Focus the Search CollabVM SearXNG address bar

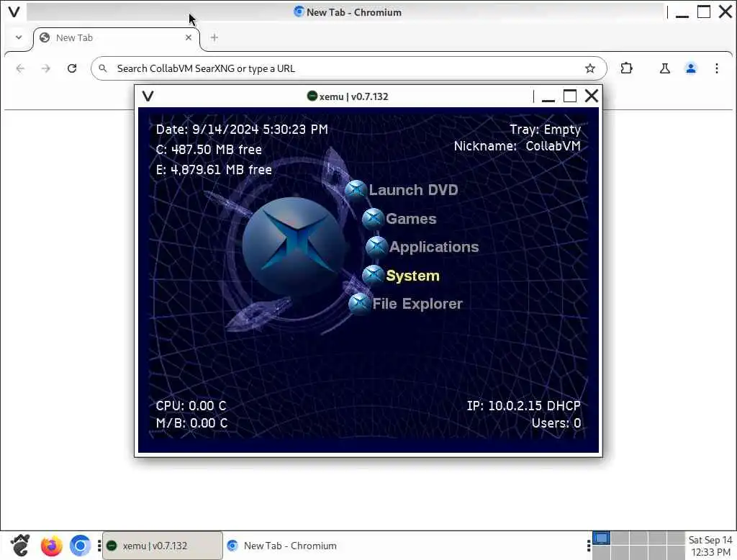[349, 68]
